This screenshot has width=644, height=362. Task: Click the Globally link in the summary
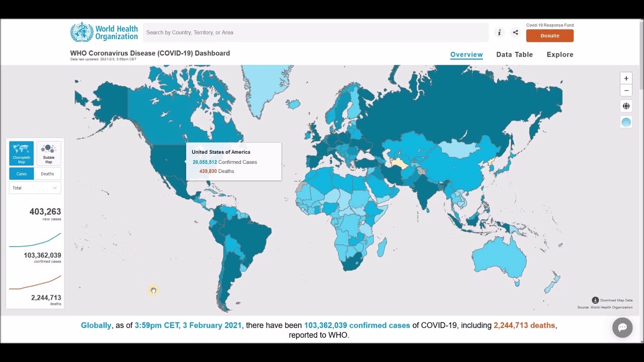point(96,325)
